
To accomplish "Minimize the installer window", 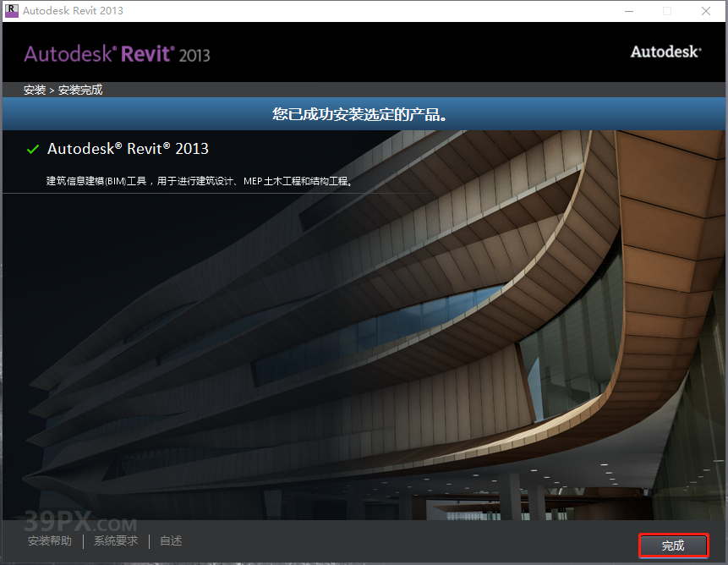I will [x=629, y=10].
